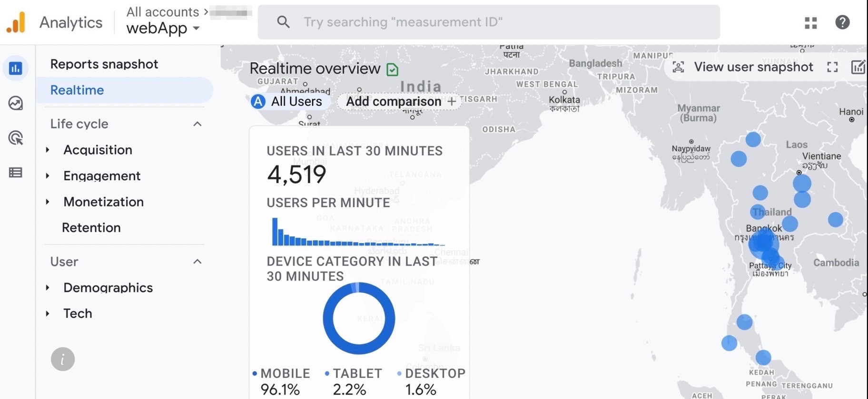Open the Google apps grid icon
868x399 pixels.
[811, 23]
